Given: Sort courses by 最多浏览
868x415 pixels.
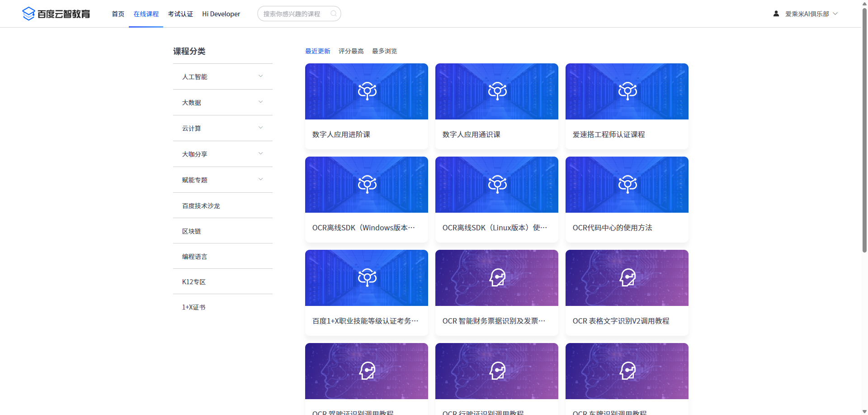Looking at the screenshot, I should coord(385,51).
